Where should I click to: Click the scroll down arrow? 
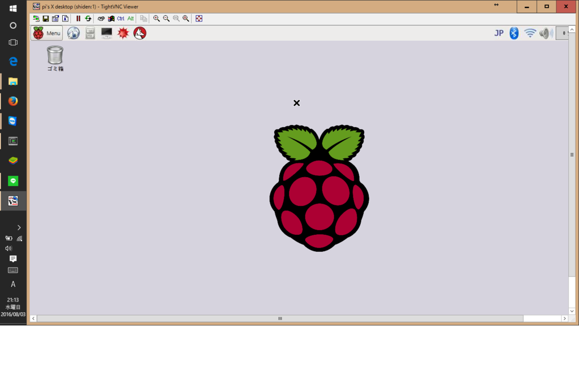click(572, 311)
